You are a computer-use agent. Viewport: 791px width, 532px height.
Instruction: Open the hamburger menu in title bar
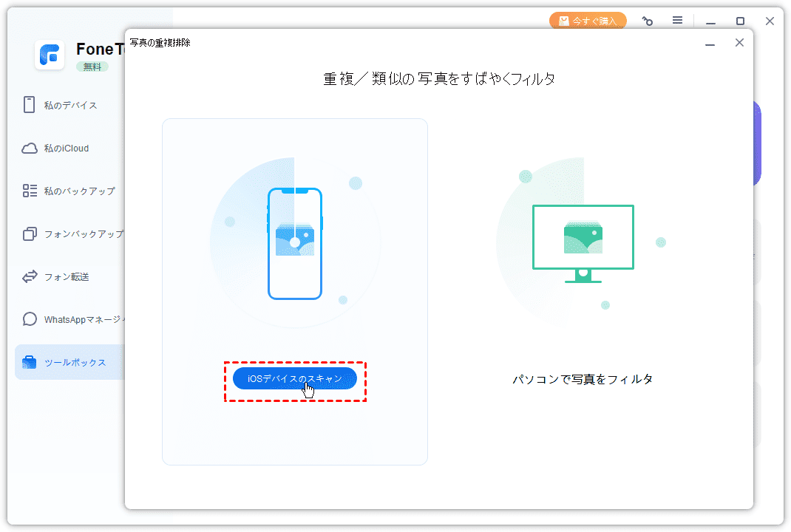(x=677, y=21)
